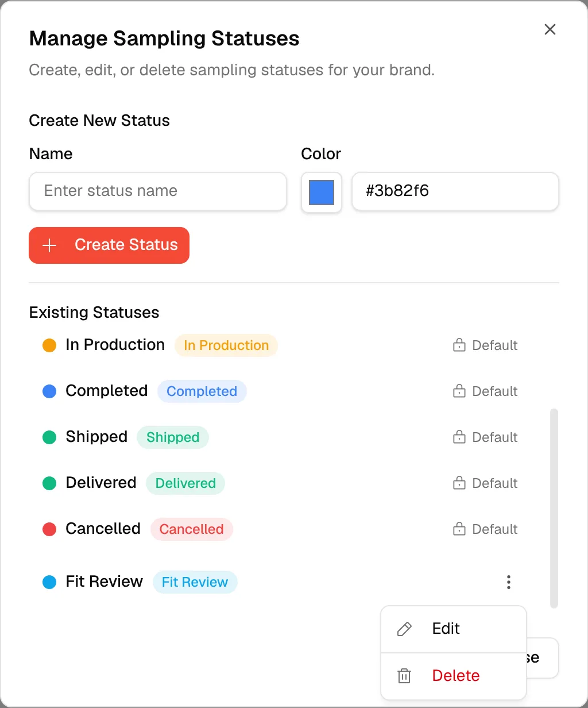This screenshot has width=588, height=708.
Task: Click the Default label for Cancelled
Action: point(495,529)
